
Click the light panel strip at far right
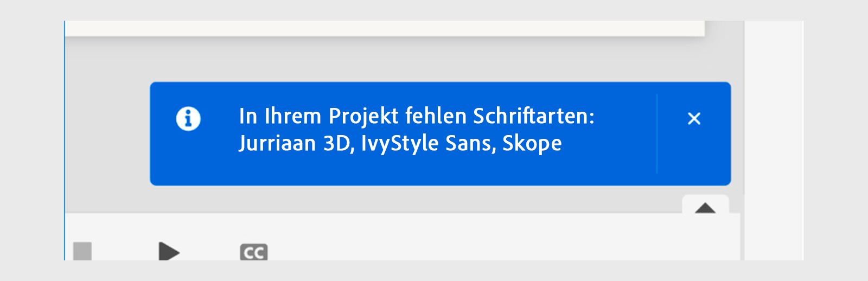coord(773,136)
